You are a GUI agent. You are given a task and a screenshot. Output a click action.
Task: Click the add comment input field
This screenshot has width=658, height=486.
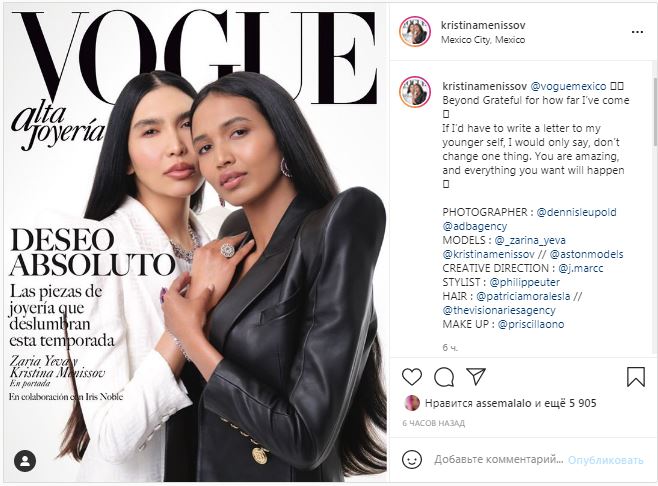(x=499, y=460)
